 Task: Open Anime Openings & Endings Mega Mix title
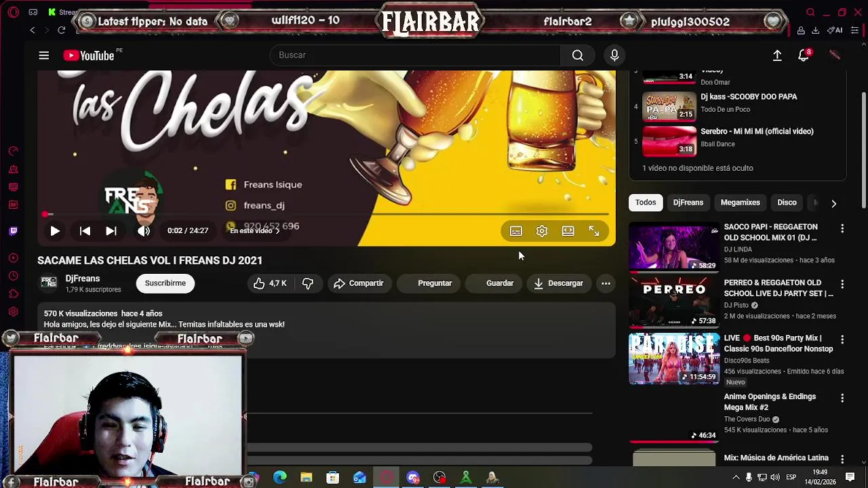(x=770, y=402)
